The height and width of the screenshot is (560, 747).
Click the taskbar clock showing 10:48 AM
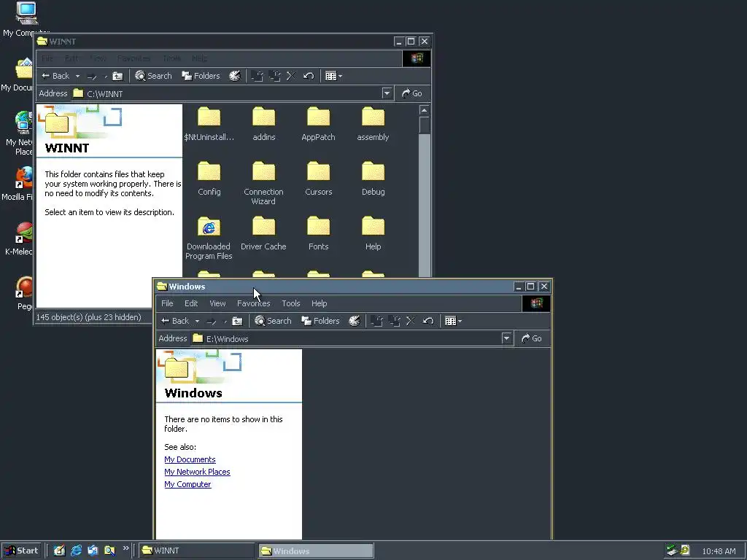pyautogui.click(x=719, y=551)
